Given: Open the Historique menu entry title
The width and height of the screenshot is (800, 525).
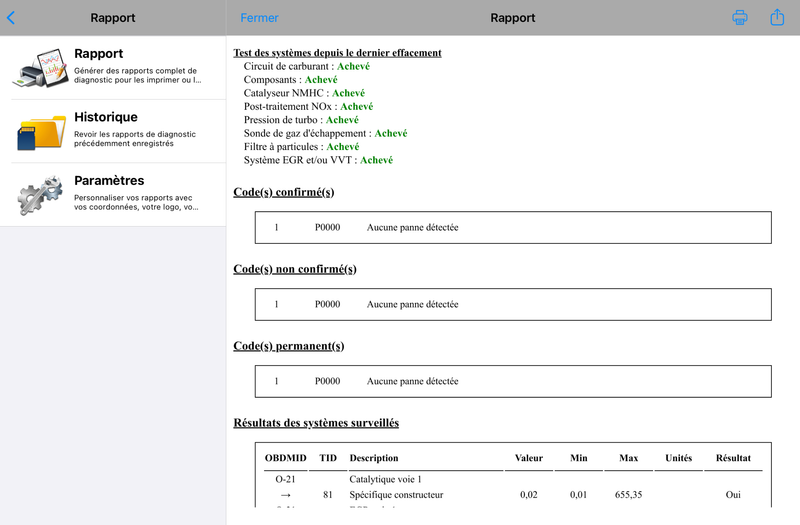Looking at the screenshot, I should (x=106, y=117).
